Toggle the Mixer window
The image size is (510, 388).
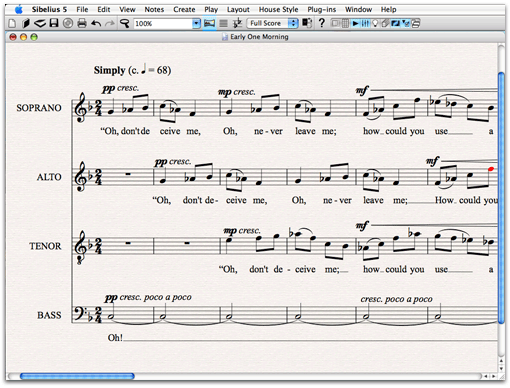(365, 24)
